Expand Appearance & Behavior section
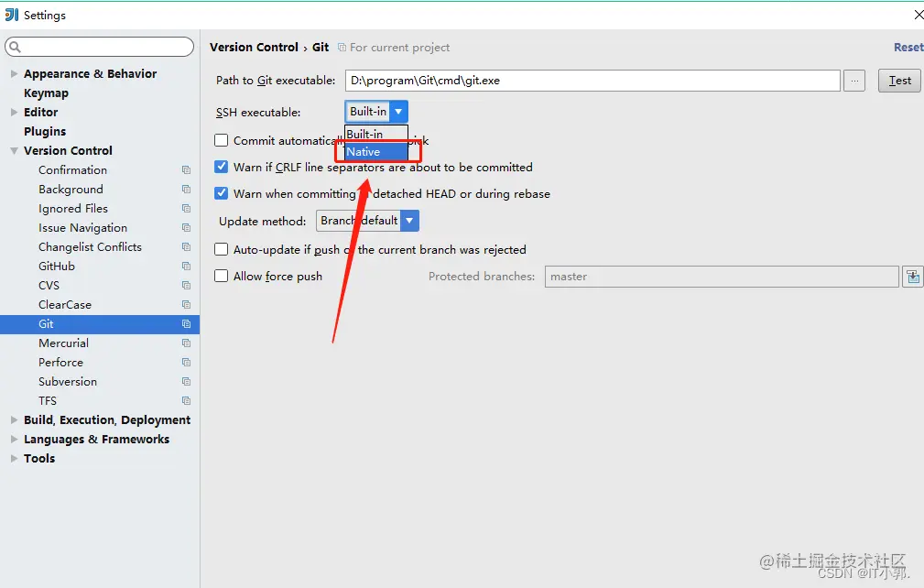924x588 pixels. pos(14,73)
